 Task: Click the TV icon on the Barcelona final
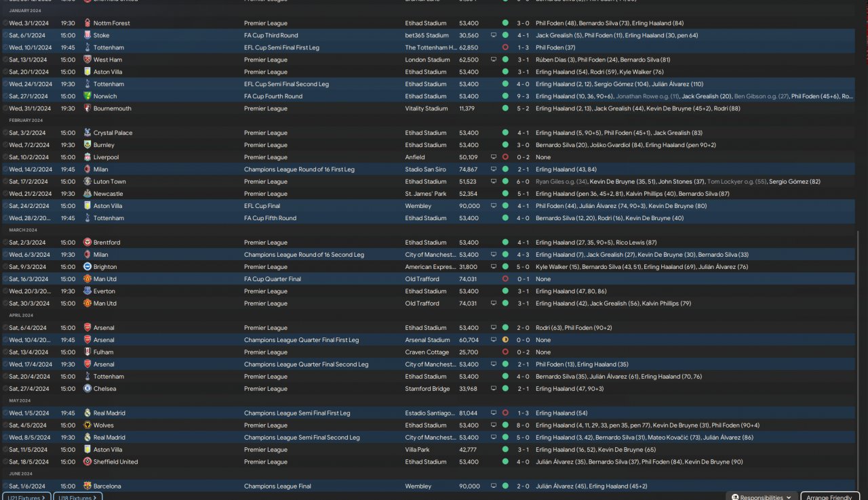point(494,486)
